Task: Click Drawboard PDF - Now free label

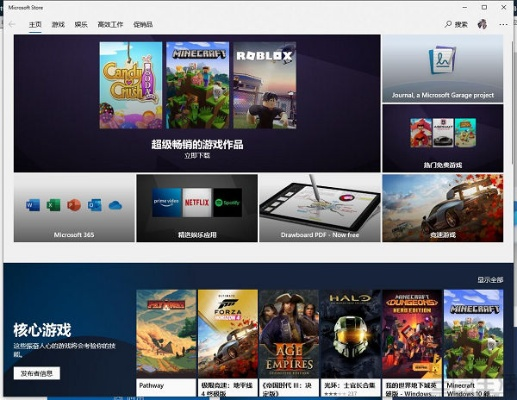Action: 320,235
